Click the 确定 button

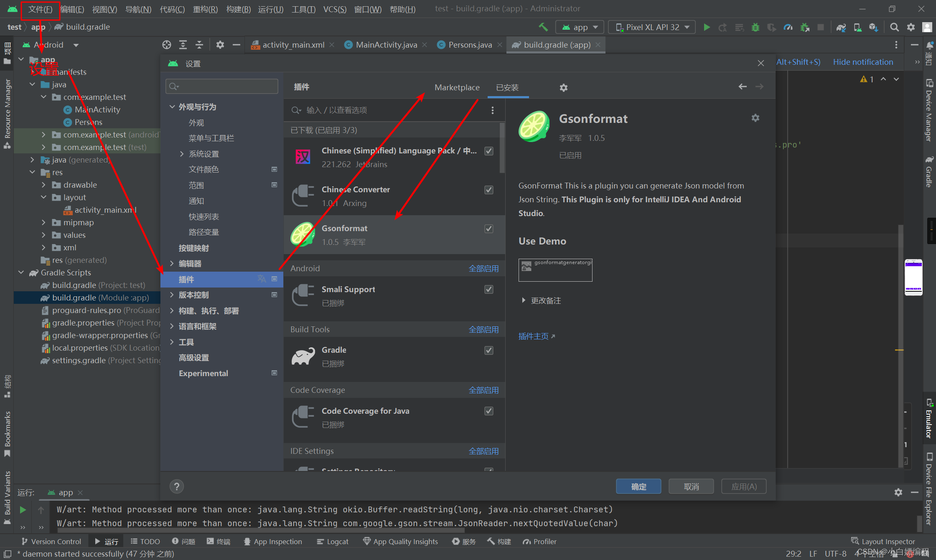638,486
